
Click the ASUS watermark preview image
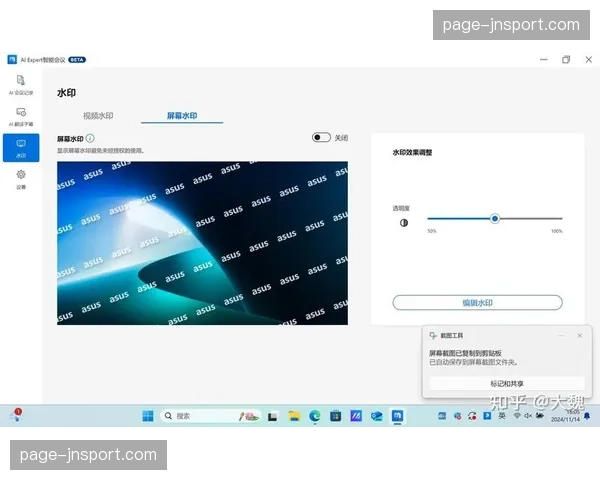(202, 242)
